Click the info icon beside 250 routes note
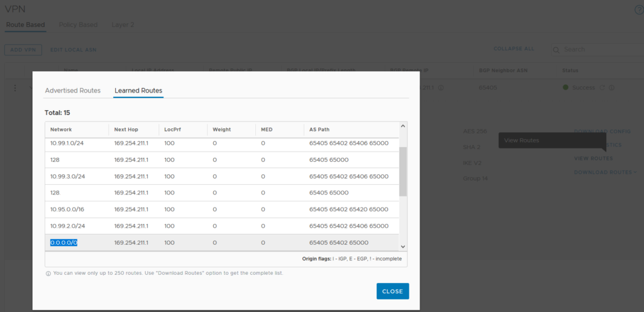 point(48,274)
